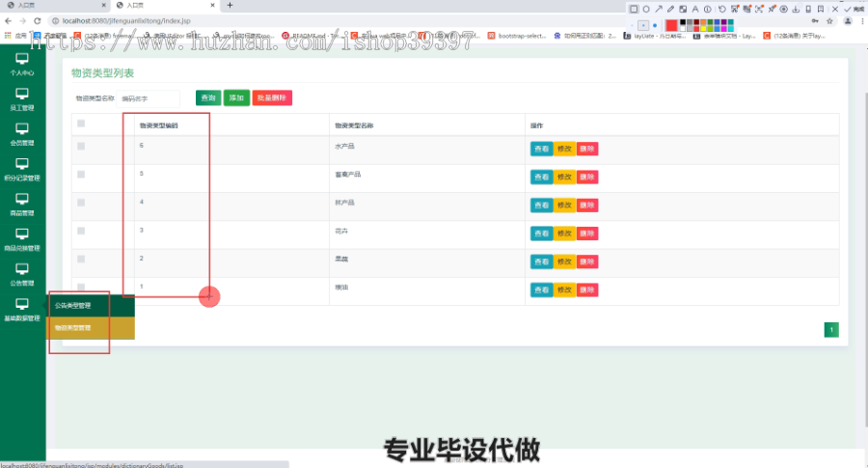Pin the screenshot to screen
This screenshot has width=868, height=468.
[772, 9]
